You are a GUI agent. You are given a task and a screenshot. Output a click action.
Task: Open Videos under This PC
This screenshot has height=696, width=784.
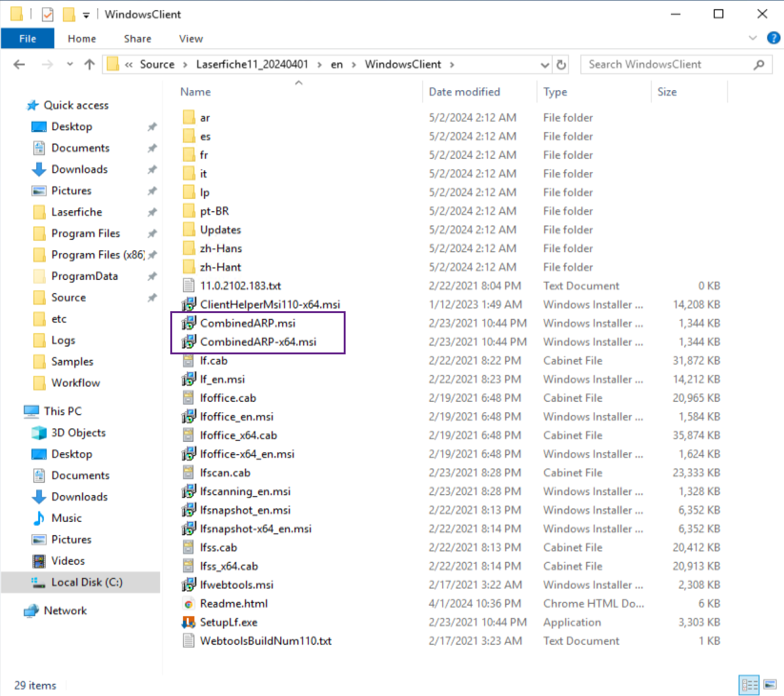(68, 560)
